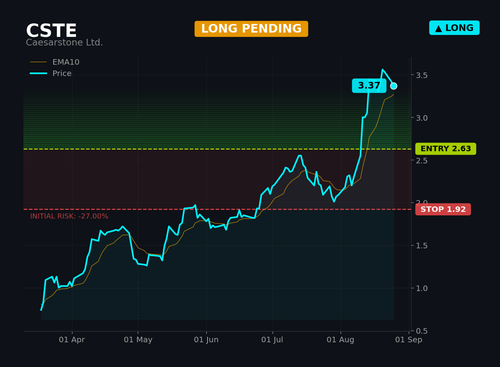Click the 3.5 price axis label

click(x=422, y=75)
